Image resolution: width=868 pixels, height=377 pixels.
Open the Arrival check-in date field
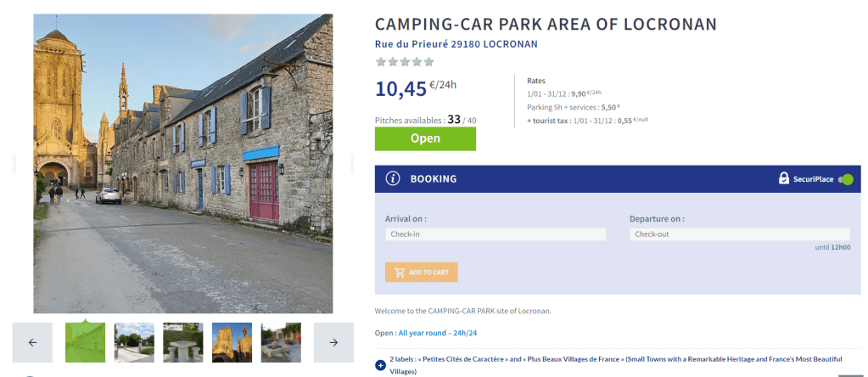[x=496, y=234]
